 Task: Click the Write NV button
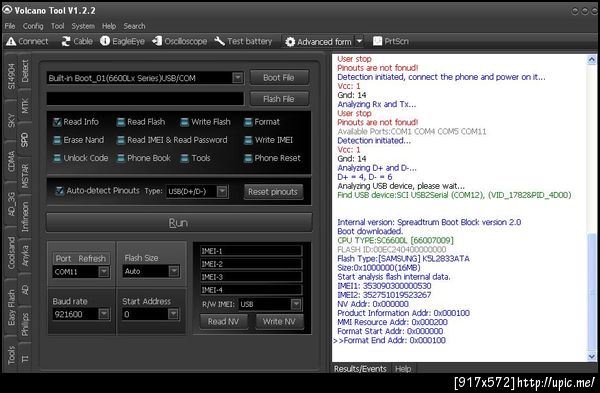point(279,322)
